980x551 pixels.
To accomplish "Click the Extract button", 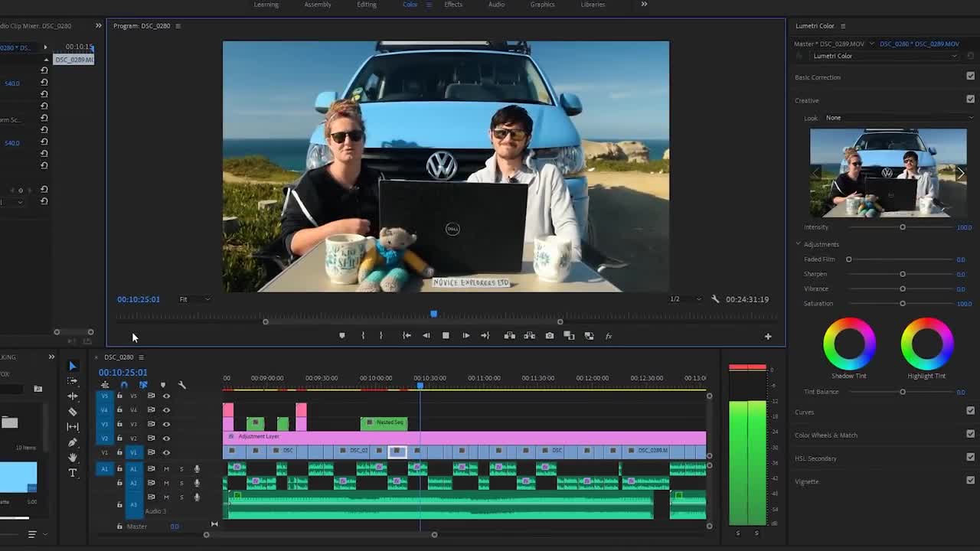I will (x=529, y=336).
